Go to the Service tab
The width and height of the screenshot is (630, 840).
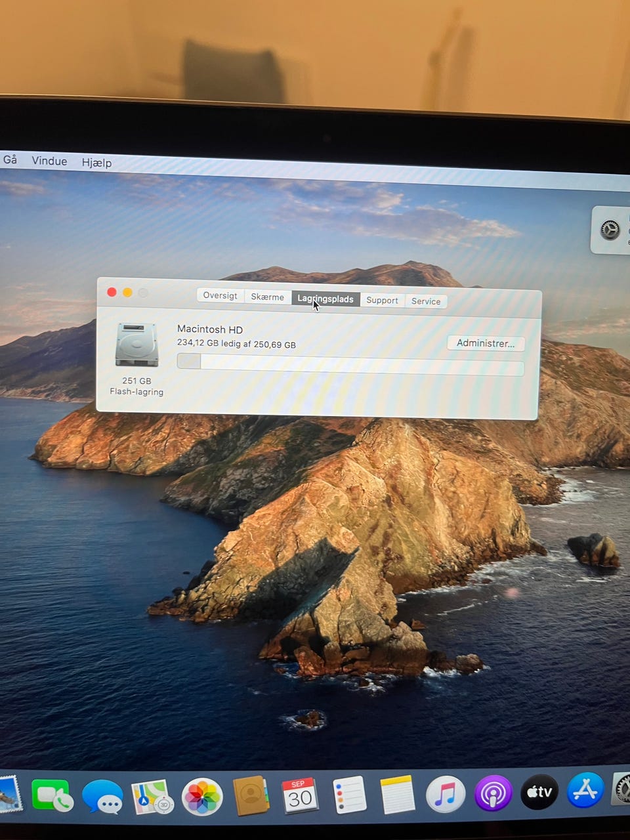(426, 301)
